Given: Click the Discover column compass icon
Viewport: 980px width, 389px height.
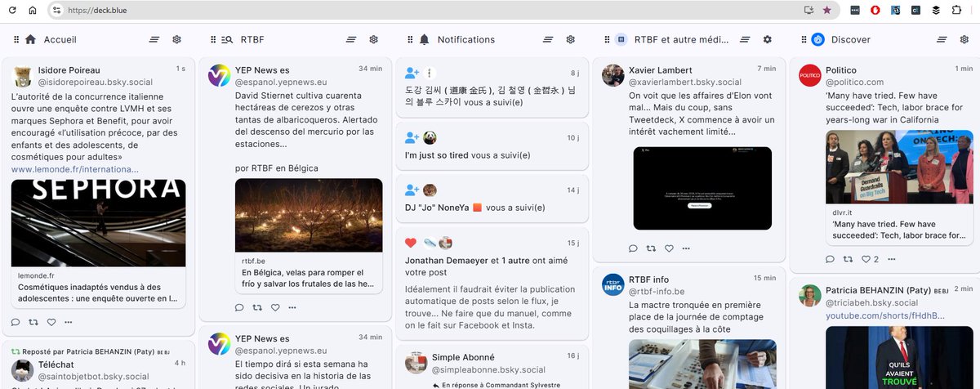Looking at the screenshot, I should tap(817, 39).
